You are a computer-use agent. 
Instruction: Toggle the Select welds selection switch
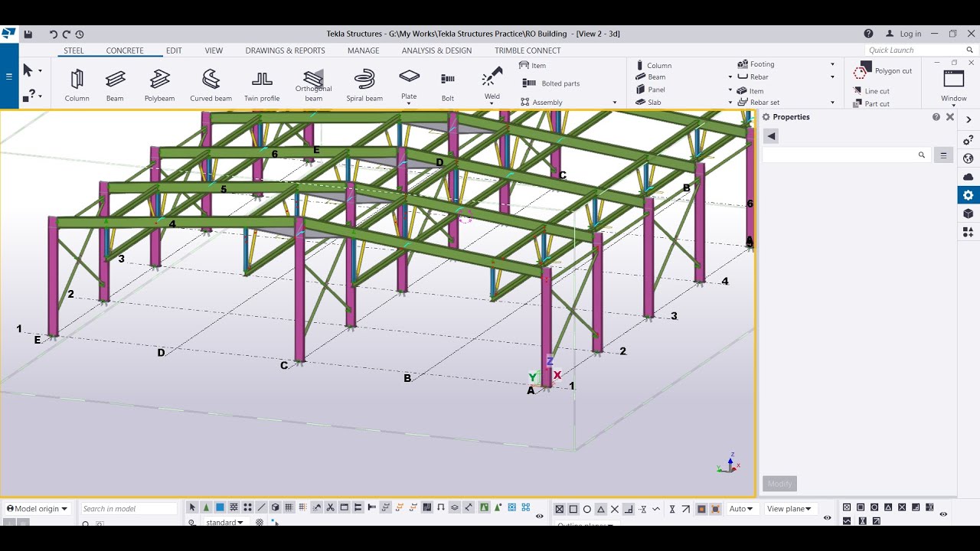pos(316,507)
